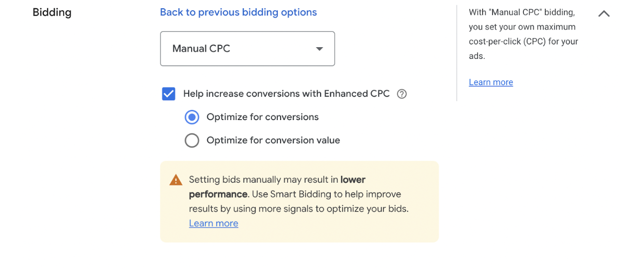
Task: Click the 'Optimize for conversions' label text
Action: pos(262,117)
